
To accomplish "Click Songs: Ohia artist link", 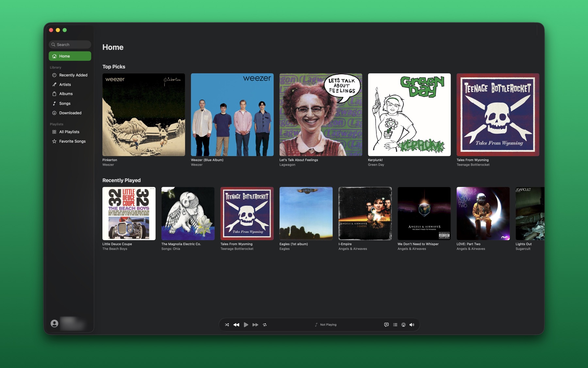I will pyautogui.click(x=171, y=249).
